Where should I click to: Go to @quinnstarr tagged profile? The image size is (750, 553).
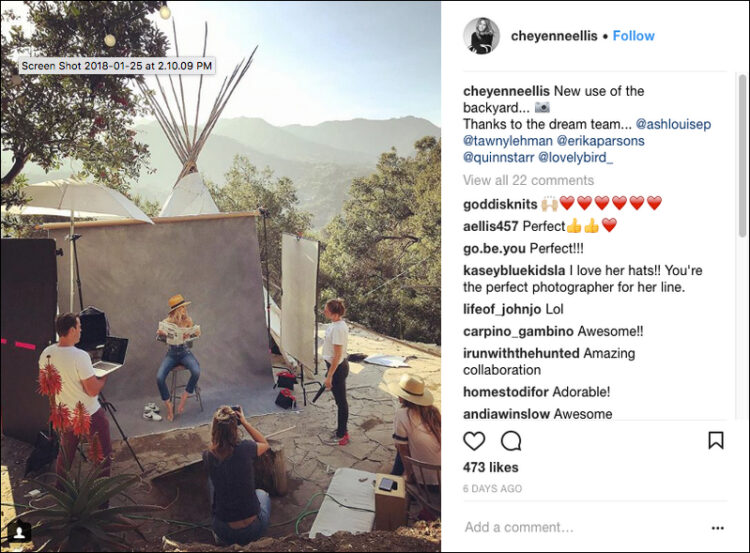tap(498, 157)
